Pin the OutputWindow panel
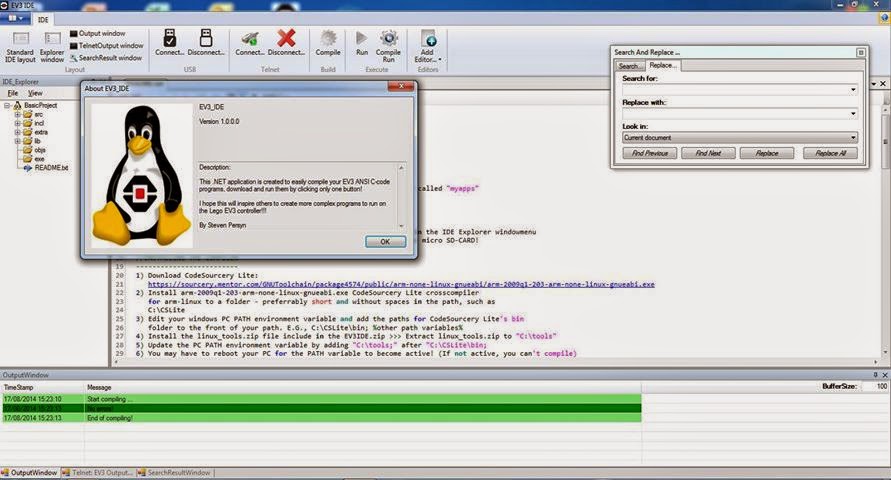The height and width of the screenshot is (480, 891). 875,375
